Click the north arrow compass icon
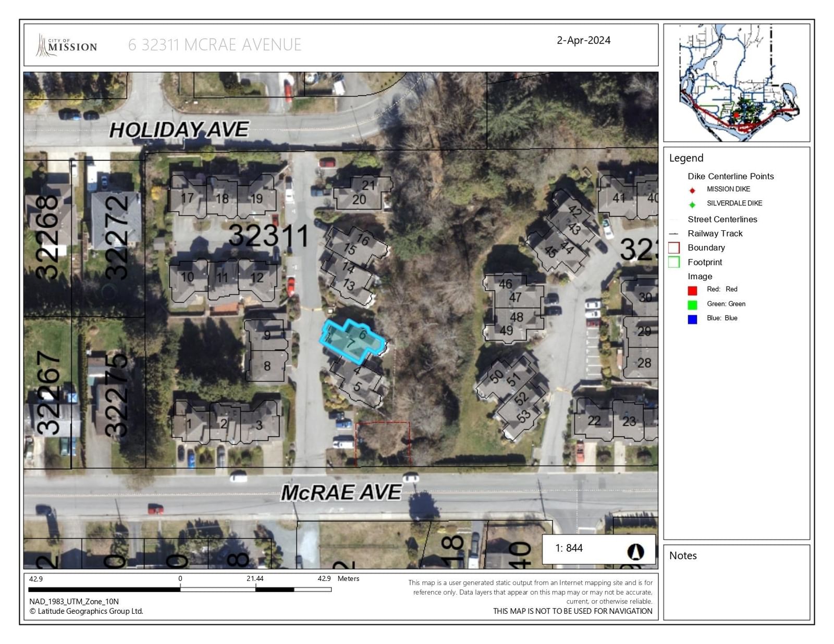Screen dimensions: 834x644 [635, 551]
